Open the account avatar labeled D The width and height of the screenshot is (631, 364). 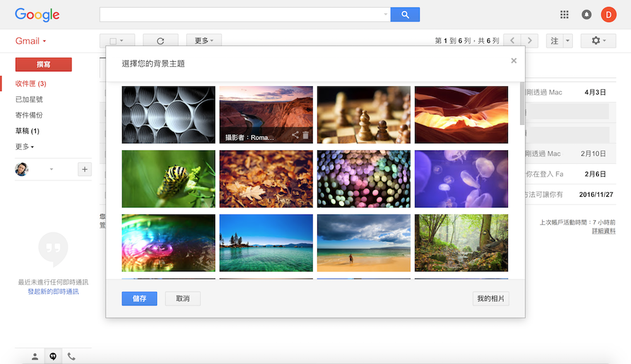[x=608, y=15]
